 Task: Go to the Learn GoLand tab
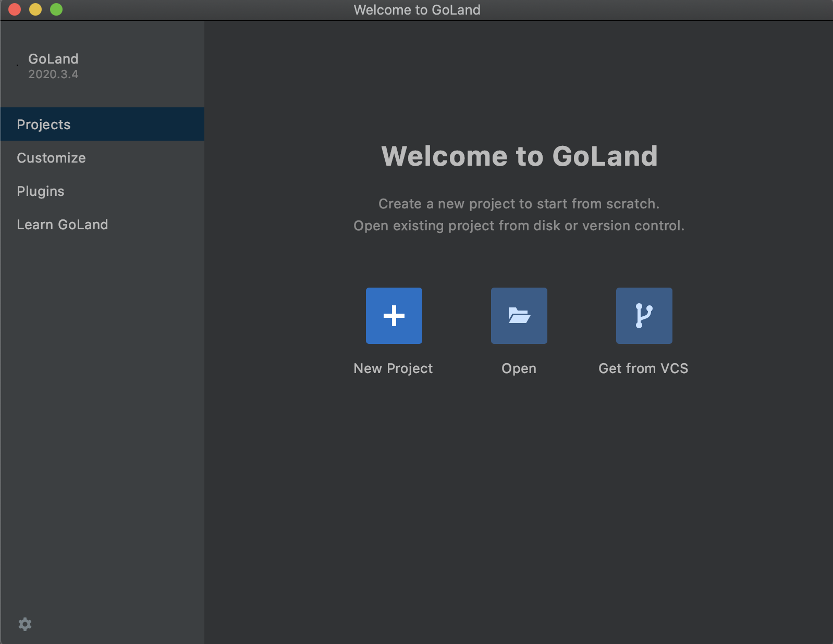[102, 224]
